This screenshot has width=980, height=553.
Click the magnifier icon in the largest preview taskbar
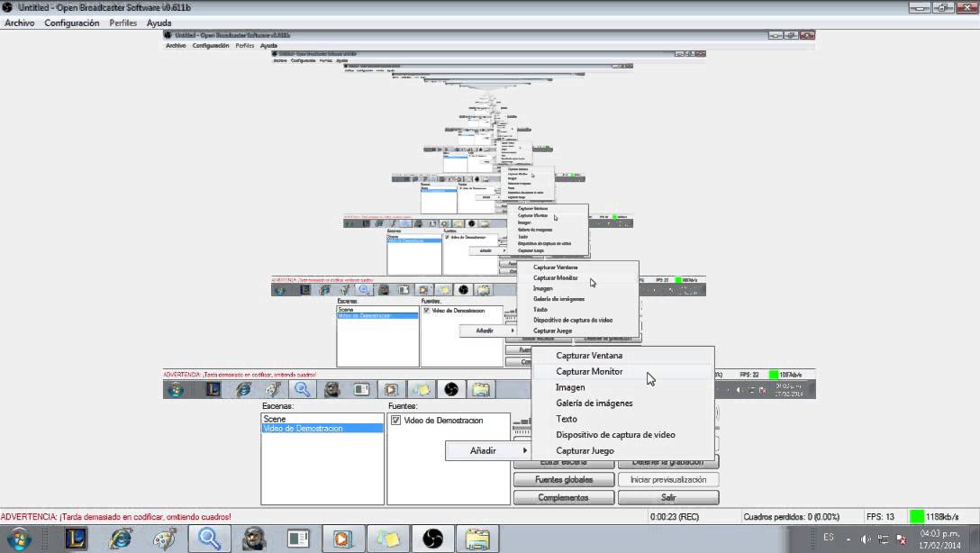302,389
